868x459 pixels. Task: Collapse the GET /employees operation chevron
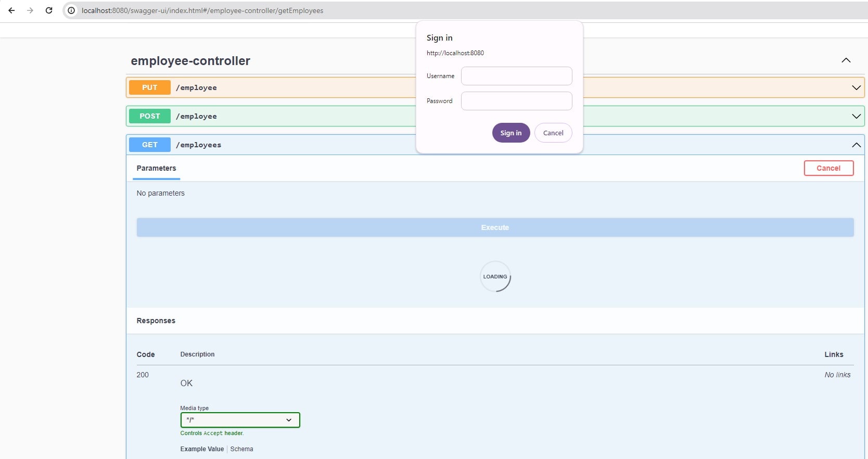pos(856,145)
